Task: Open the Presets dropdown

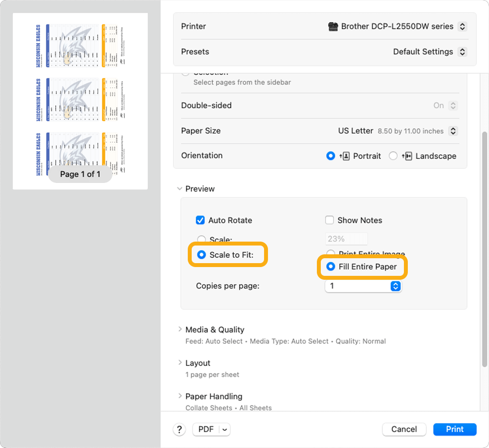Action: [462, 51]
